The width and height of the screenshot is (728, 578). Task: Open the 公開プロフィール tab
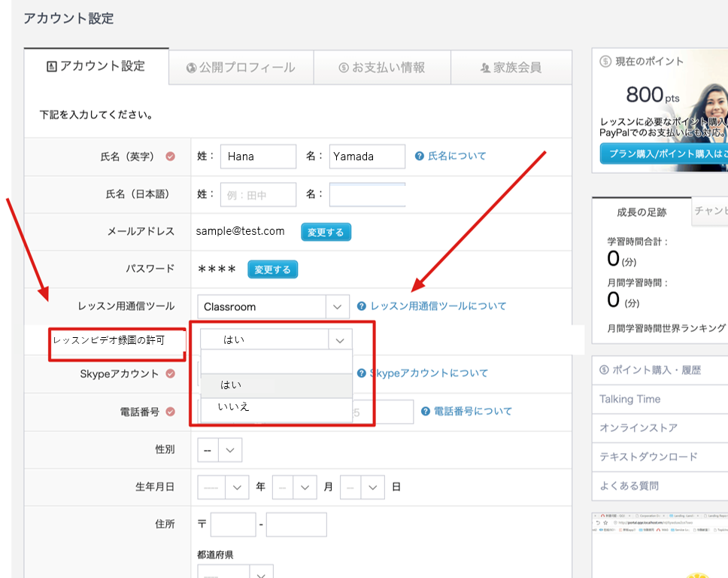(x=241, y=68)
